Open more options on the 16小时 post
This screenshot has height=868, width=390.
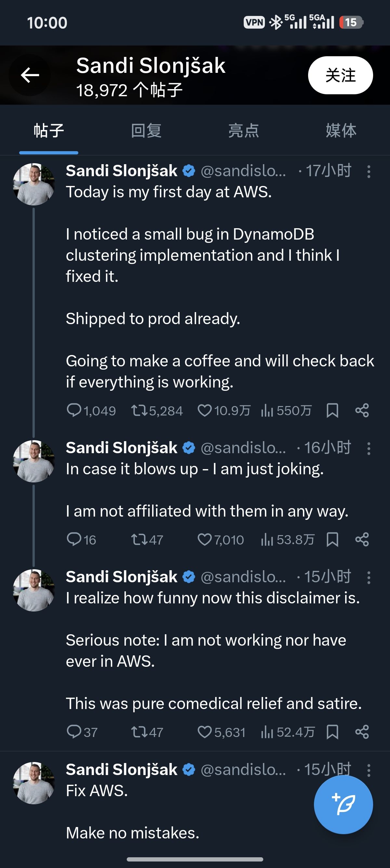(x=369, y=449)
